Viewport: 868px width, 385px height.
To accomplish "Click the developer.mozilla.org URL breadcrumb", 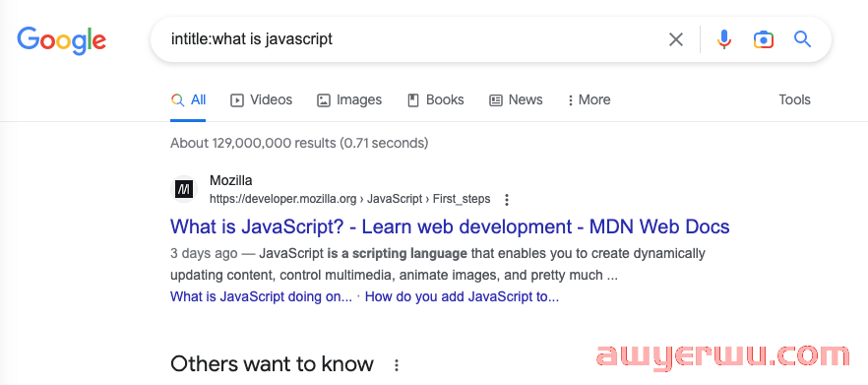I will tap(350, 200).
